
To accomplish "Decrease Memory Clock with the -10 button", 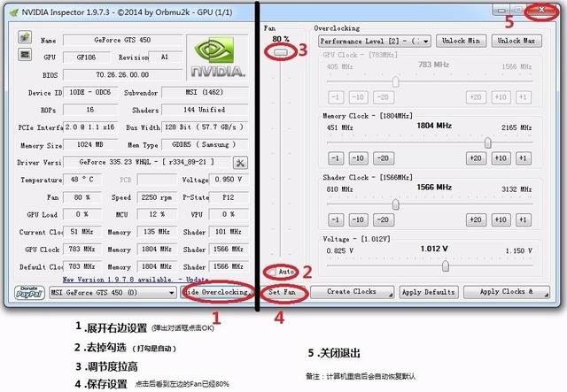I will click(x=358, y=158).
